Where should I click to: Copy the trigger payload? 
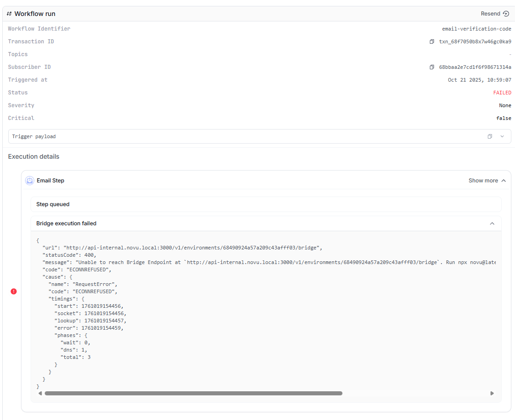pos(490,136)
